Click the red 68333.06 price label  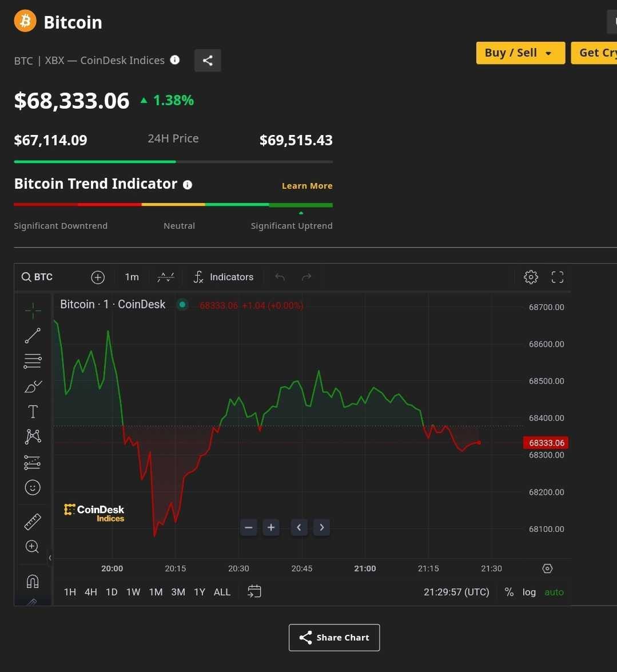coord(546,443)
